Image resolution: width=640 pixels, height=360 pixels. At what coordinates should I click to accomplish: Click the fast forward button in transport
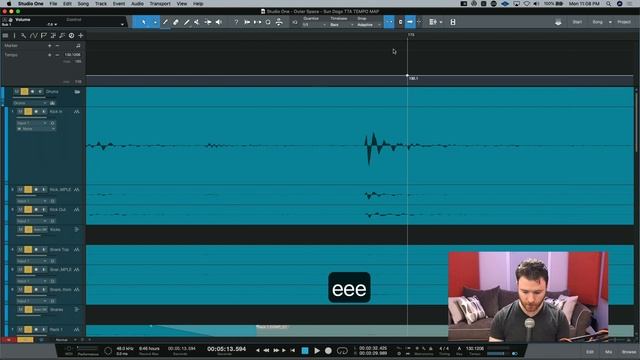276,351
